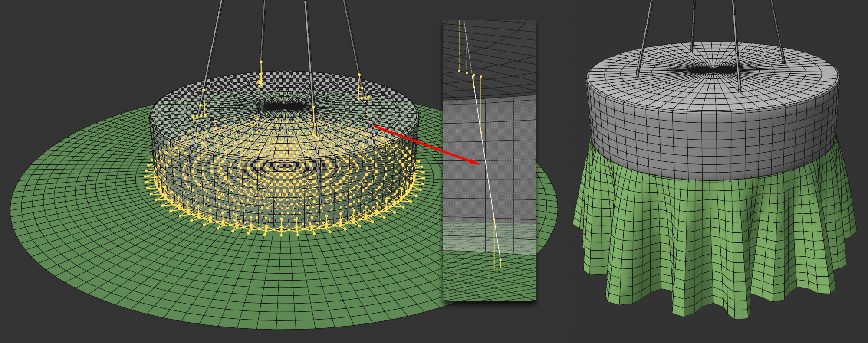Click the red arrow's tip in the inset

click(478, 163)
